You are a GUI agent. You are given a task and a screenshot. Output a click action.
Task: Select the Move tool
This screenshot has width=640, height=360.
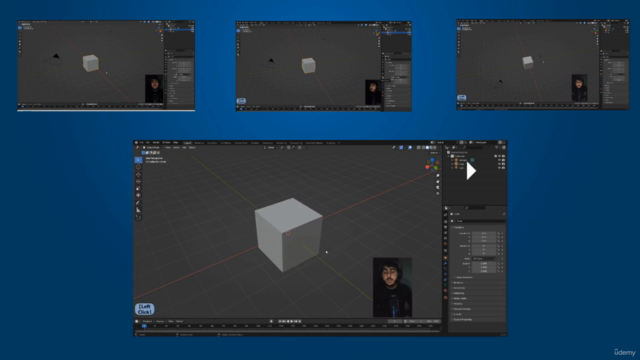pos(138,174)
